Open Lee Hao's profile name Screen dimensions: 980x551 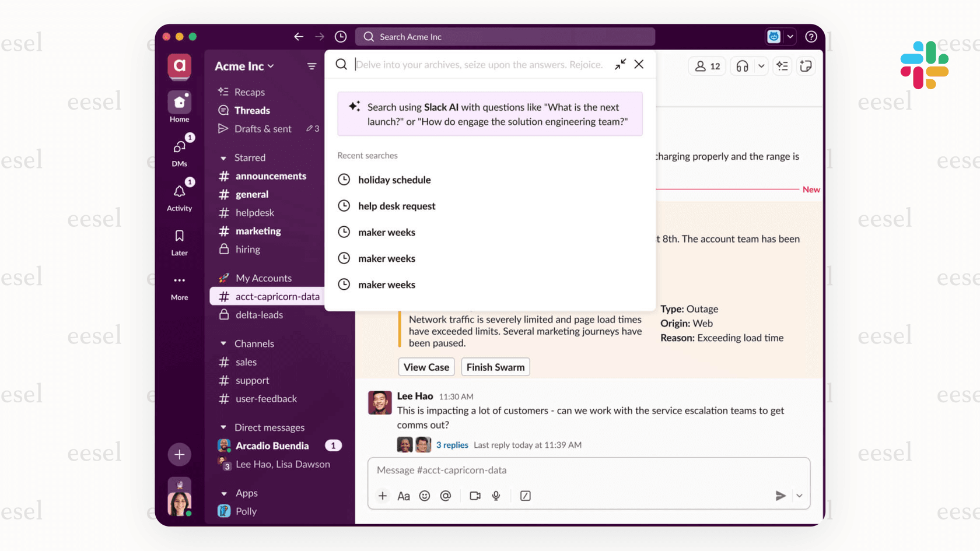click(415, 396)
